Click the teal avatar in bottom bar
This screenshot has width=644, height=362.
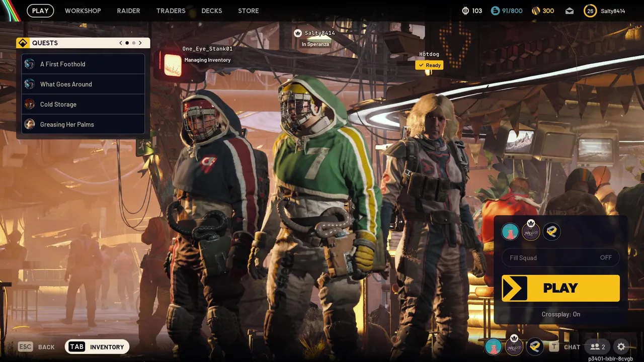[x=494, y=347]
